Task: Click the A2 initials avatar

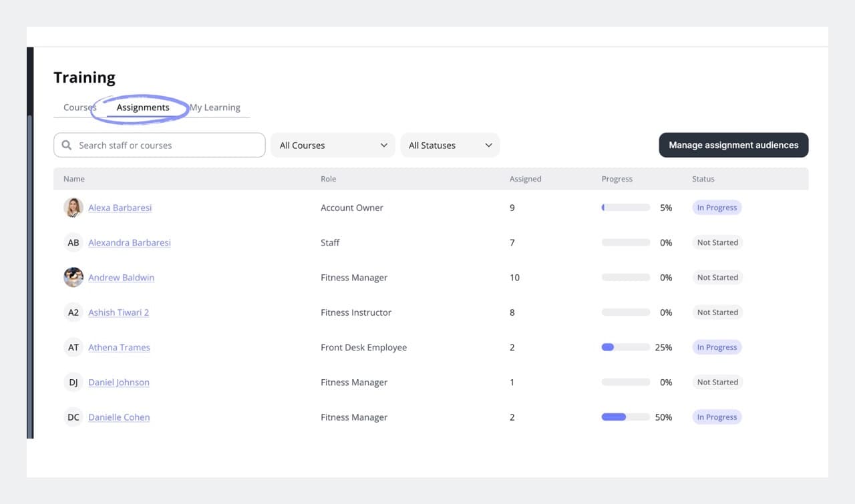Action: pyautogui.click(x=73, y=312)
